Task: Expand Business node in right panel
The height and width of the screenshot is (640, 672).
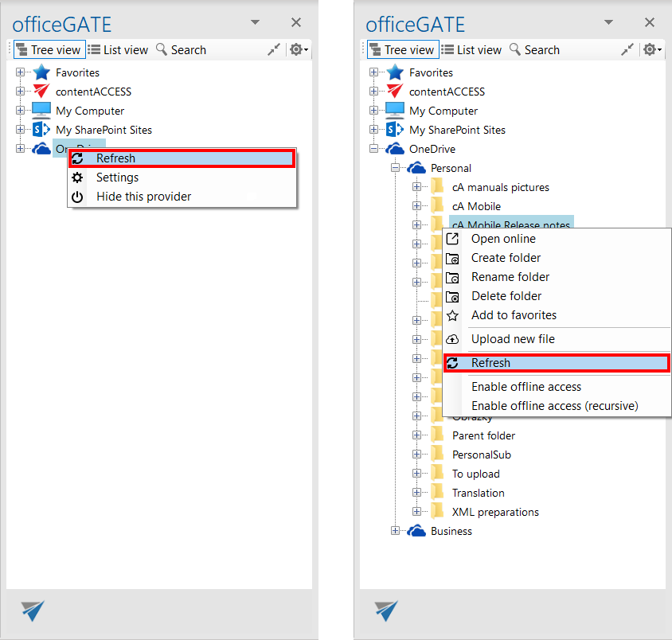Action: click(x=395, y=531)
